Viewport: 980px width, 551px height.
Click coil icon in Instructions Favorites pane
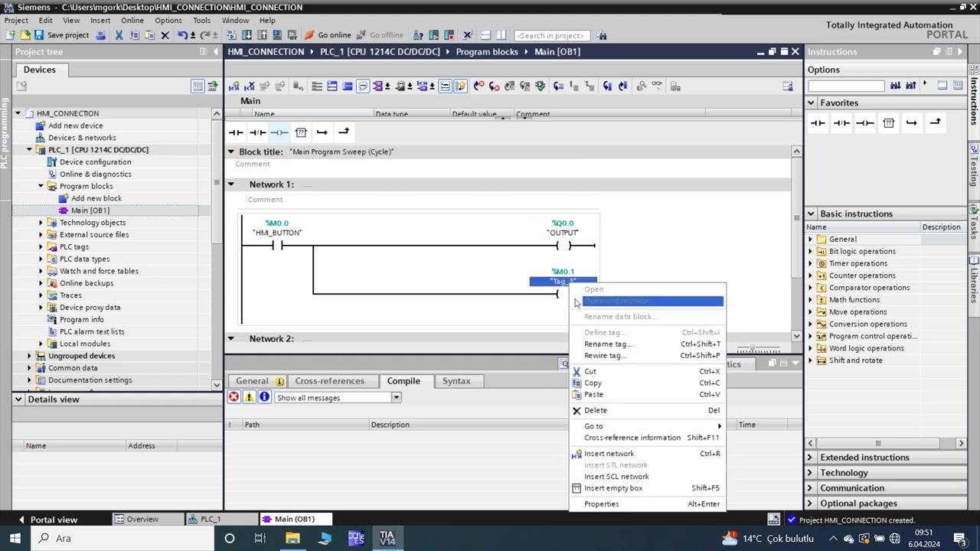click(x=865, y=122)
